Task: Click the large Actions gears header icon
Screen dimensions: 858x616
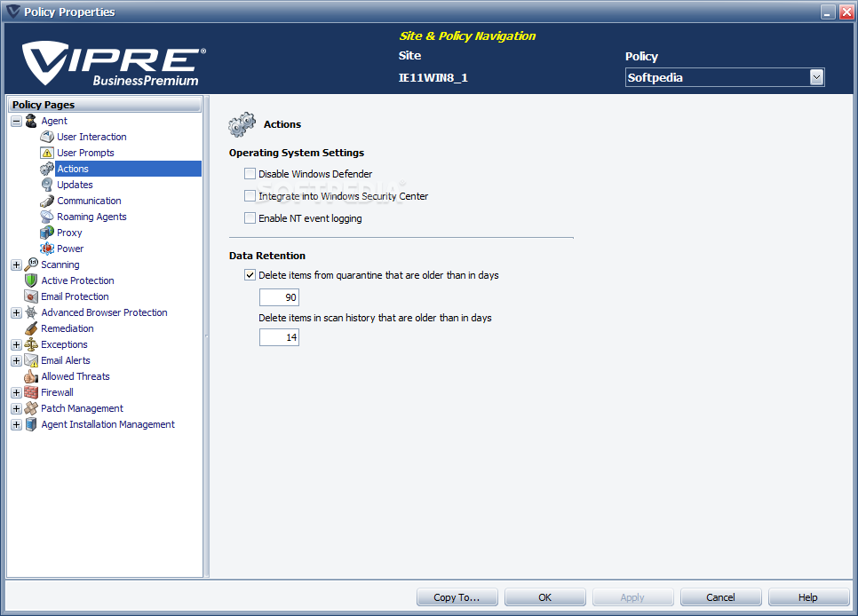Action: [242, 124]
